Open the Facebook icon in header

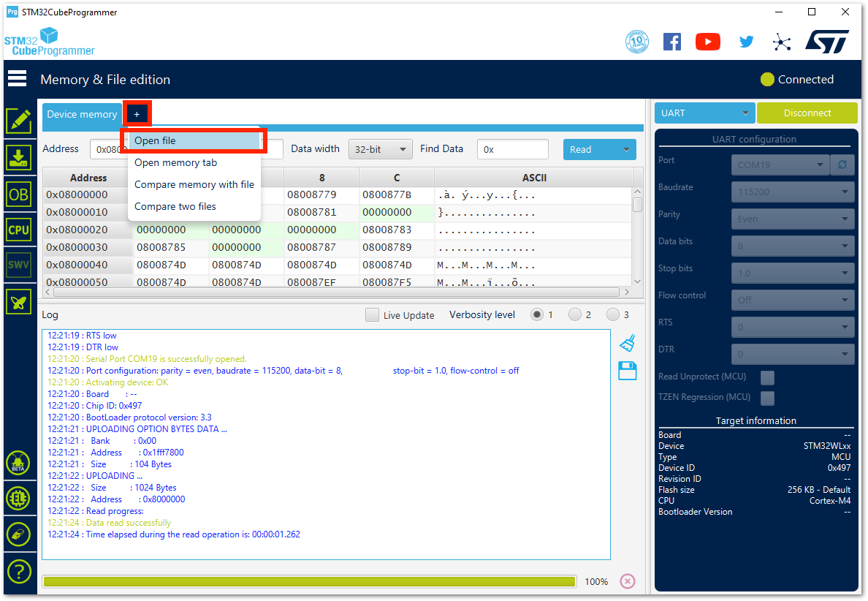672,42
